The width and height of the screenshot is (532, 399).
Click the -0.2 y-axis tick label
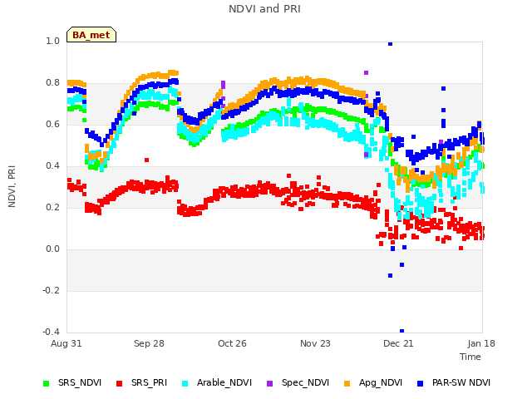[x=51, y=290]
